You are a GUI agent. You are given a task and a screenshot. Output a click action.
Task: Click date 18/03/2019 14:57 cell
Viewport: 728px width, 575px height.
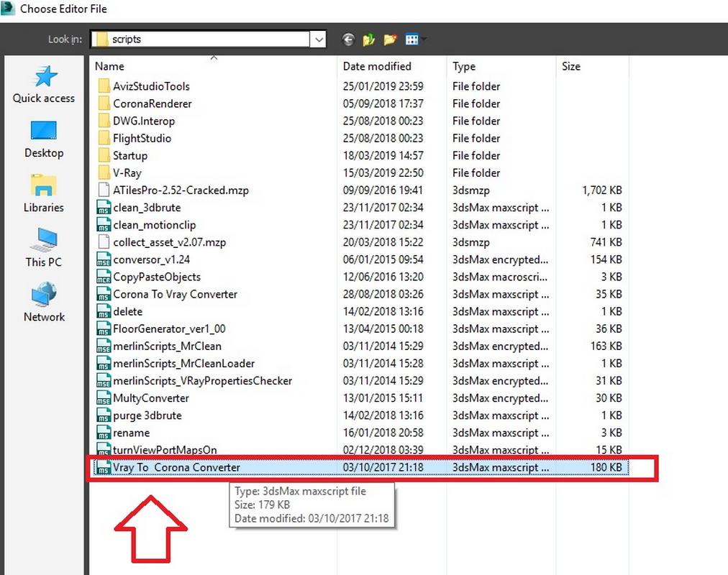(x=383, y=155)
